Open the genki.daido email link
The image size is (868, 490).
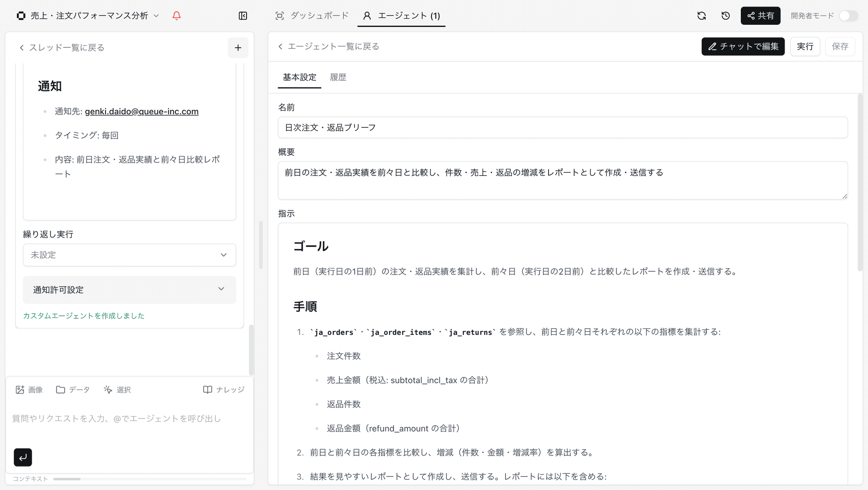[x=141, y=112]
